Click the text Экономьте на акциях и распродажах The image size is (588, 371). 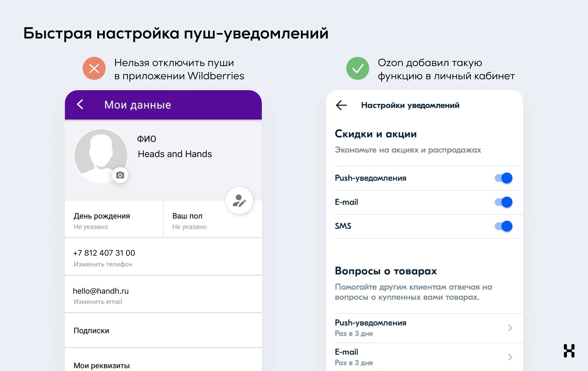408,150
